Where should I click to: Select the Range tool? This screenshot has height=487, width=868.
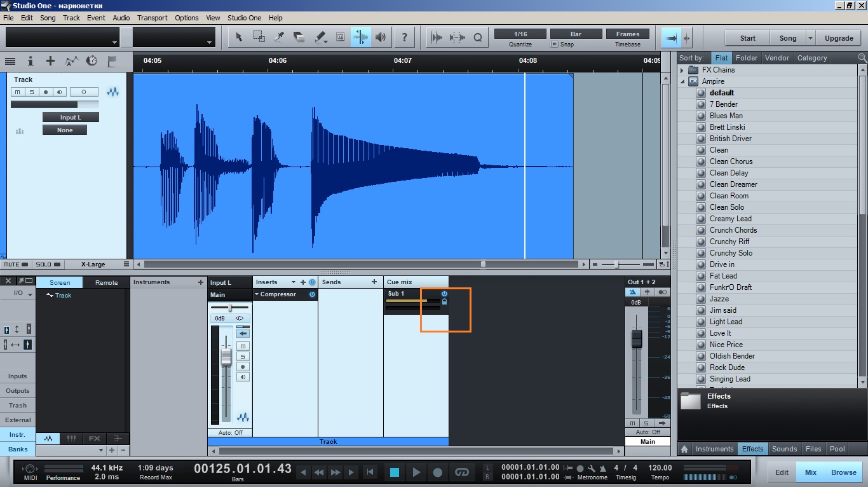(x=259, y=37)
